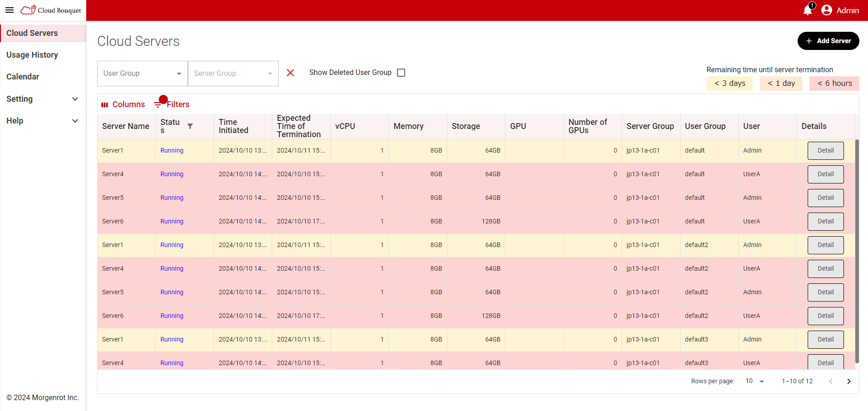The height and width of the screenshot is (411, 868).
Task: Toggle Show Deleted User Group checkbox
Action: point(401,73)
